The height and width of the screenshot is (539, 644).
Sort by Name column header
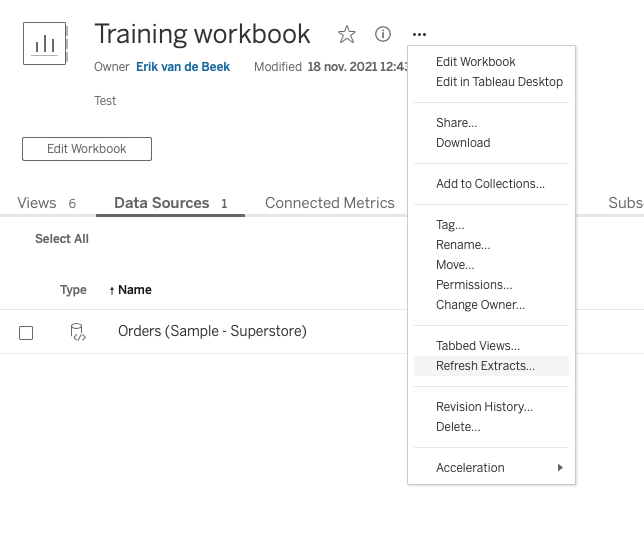(134, 290)
